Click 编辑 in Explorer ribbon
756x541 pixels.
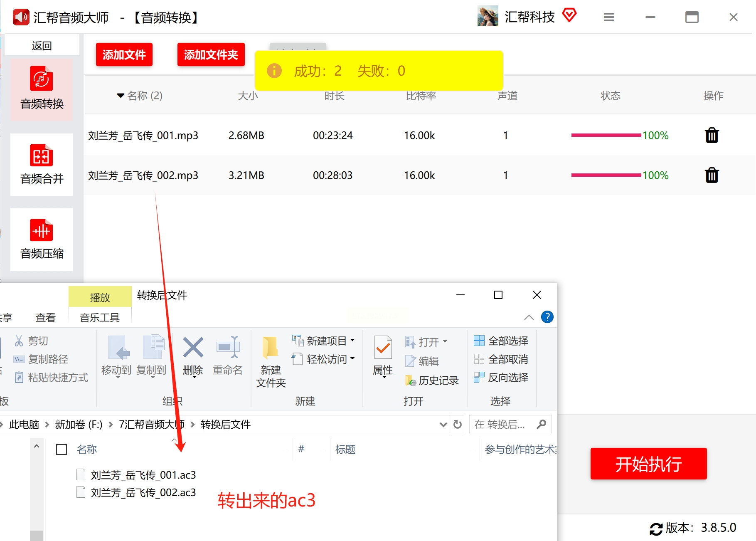(x=422, y=361)
